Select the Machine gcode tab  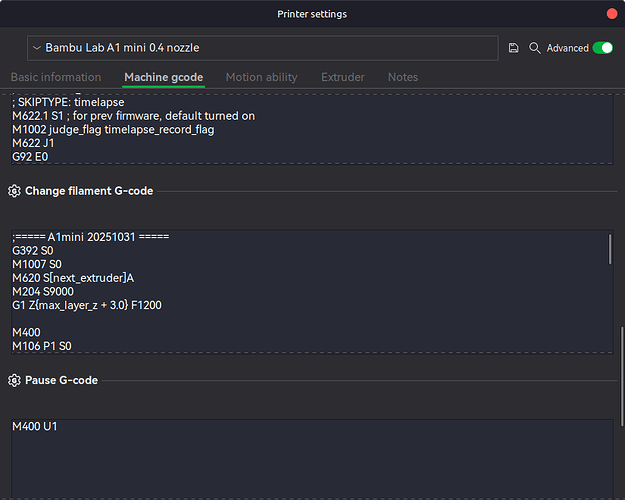pyautogui.click(x=164, y=77)
